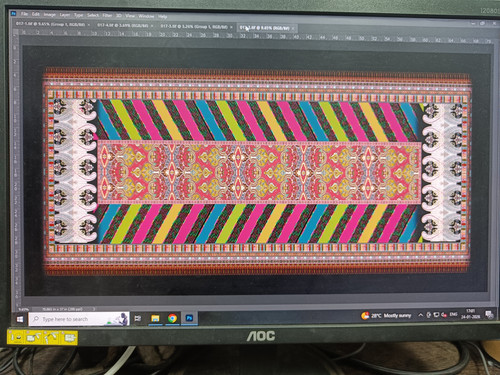Open the Windows Start menu
Viewport: 500px width, 375px height.
(x=20, y=319)
